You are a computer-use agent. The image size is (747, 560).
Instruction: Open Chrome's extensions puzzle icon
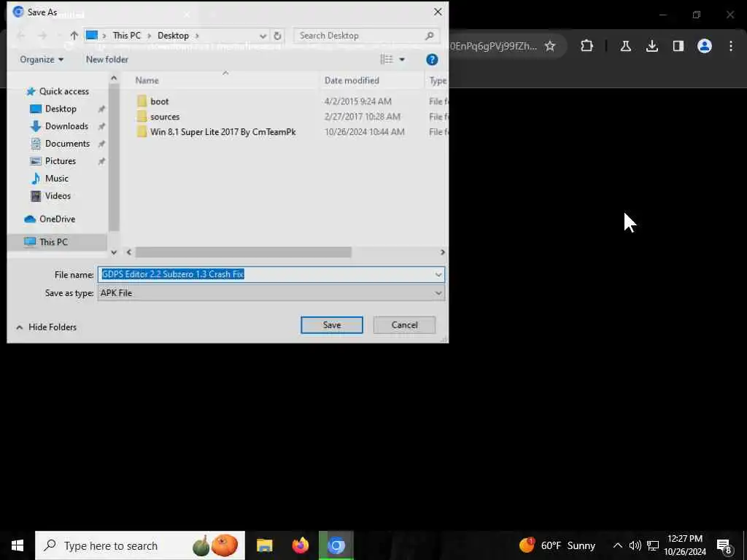(x=587, y=46)
